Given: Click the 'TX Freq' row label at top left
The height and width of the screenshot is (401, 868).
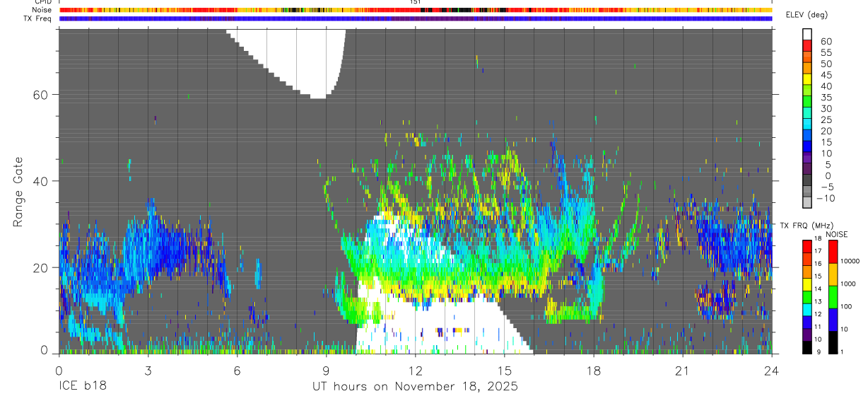Looking at the screenshot, I should coord(38,18).
